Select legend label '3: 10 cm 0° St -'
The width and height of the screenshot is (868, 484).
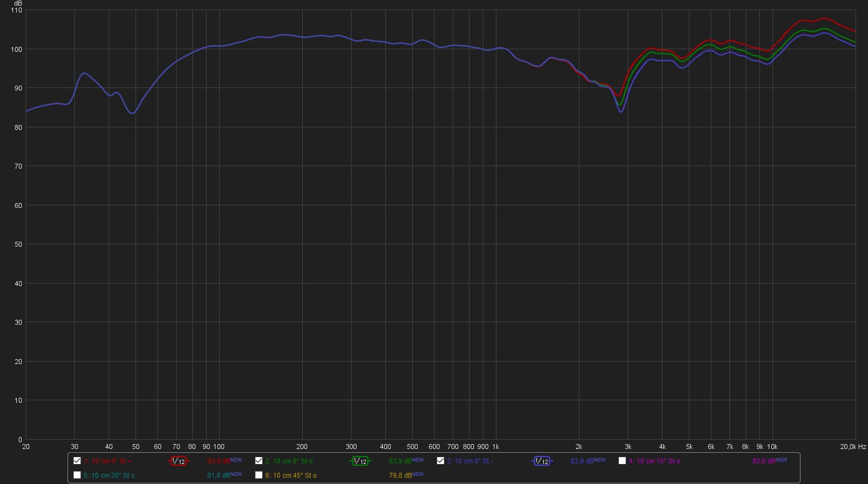point(470,462)
